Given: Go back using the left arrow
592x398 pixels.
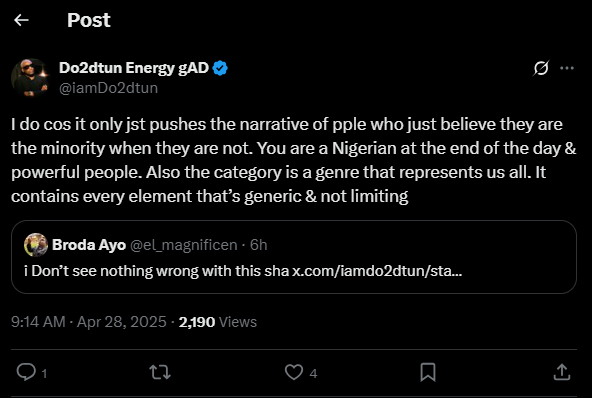Looking at the screenshot, I should pos(21,20).
